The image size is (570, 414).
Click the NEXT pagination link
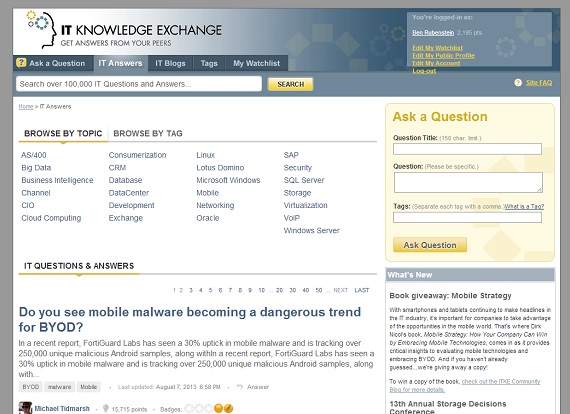click(x=341, y=290)
